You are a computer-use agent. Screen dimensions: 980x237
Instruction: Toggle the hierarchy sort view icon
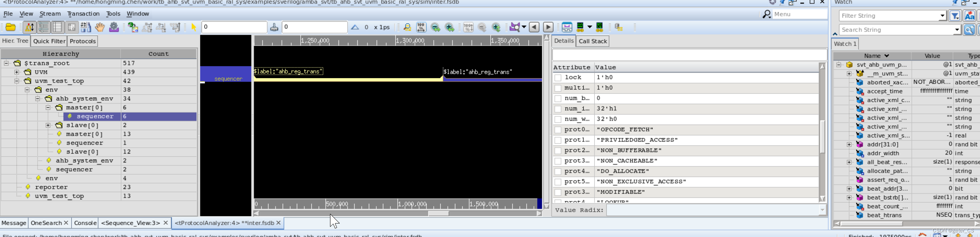coord(29,27)
